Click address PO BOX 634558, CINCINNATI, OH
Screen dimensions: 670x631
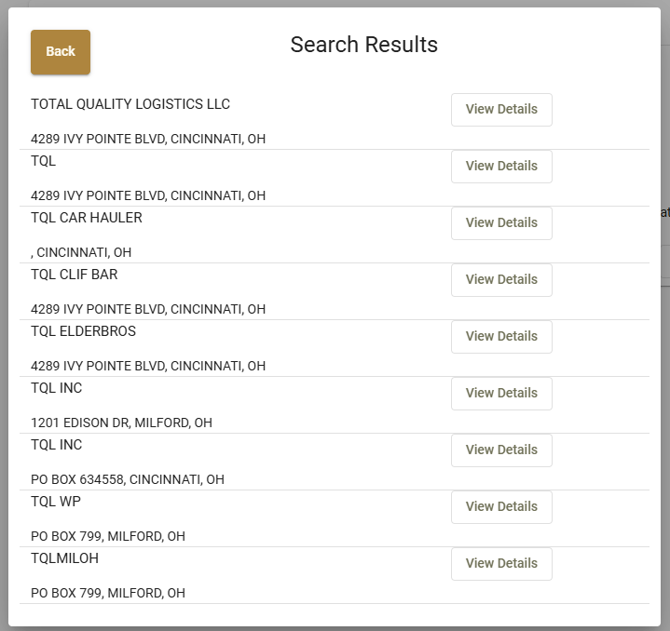[x=127, y=480]
